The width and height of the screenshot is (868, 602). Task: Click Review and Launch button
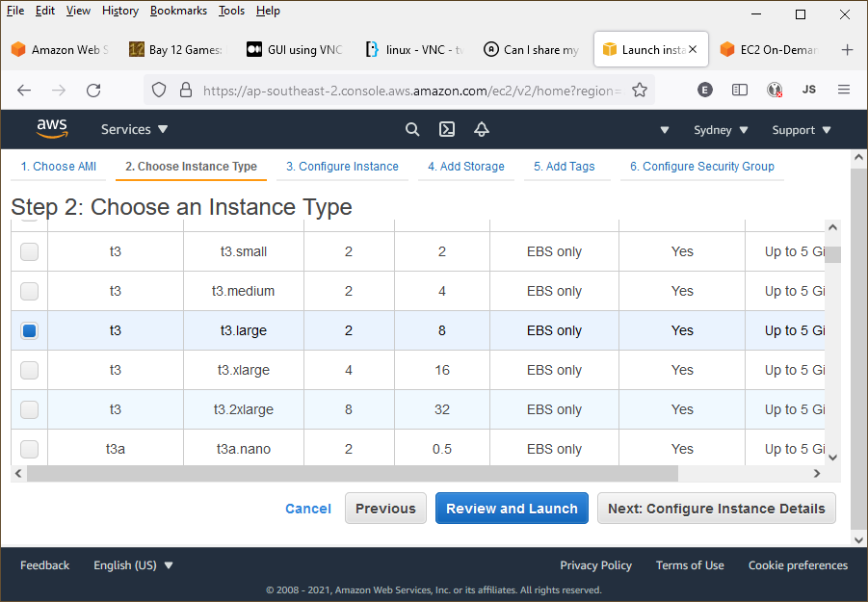(x=512, y=508)
